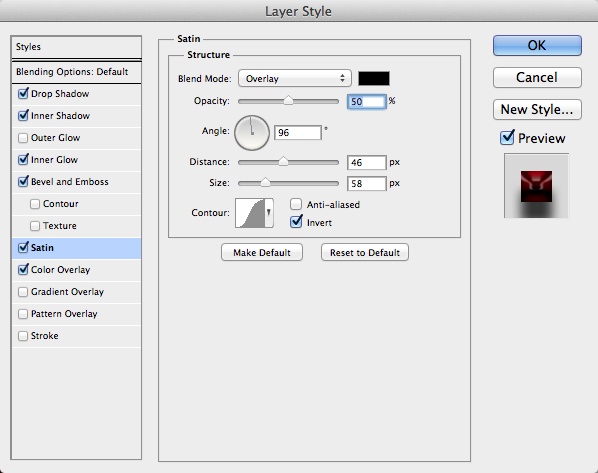Click the Distance value input field
The height and width of the screenshot is (473, 598).
pyautogui.click(x=367, y=162)
